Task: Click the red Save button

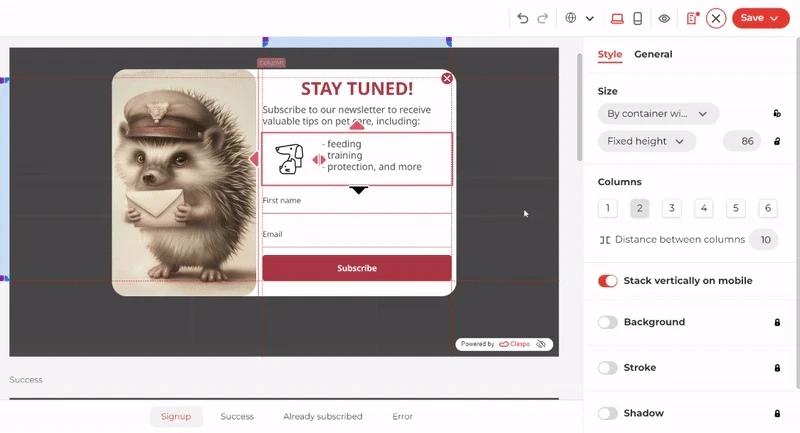Action: click(x=760, y=18)
